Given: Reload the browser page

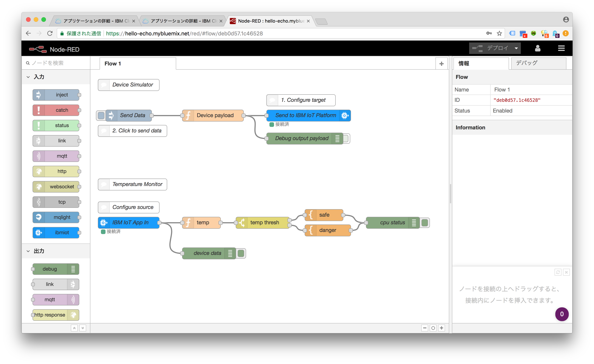Looking at the screenshot, I should (x=50, y=33).
